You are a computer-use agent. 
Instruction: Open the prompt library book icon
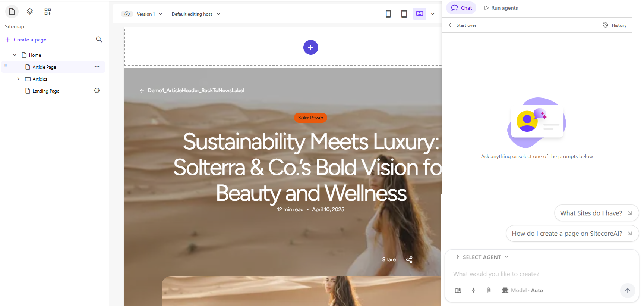click(458, 290)
